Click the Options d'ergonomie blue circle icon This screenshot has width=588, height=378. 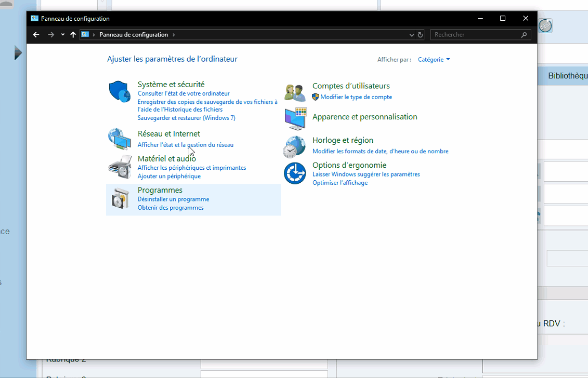(x=295, y=173)
